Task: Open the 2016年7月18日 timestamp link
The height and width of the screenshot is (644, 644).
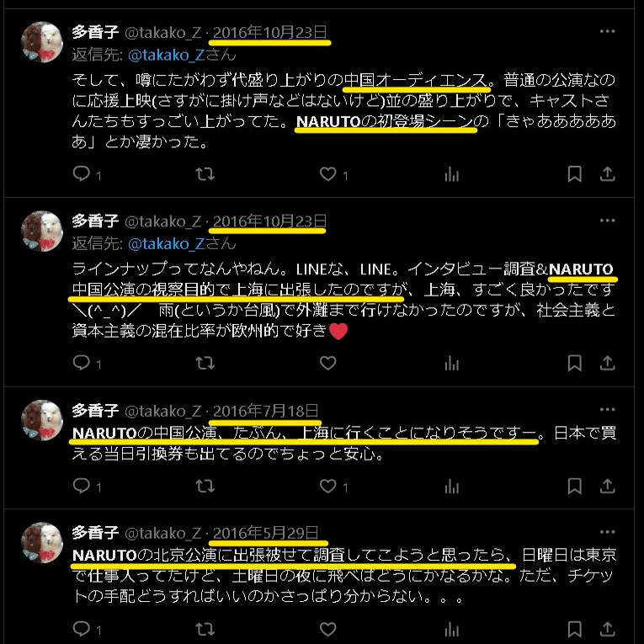Action: [265, 410]
